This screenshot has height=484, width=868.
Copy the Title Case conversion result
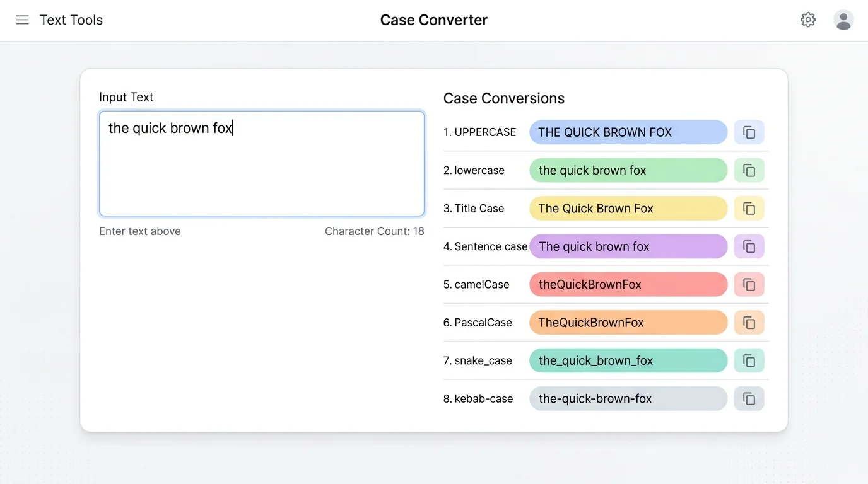(749, 208)
